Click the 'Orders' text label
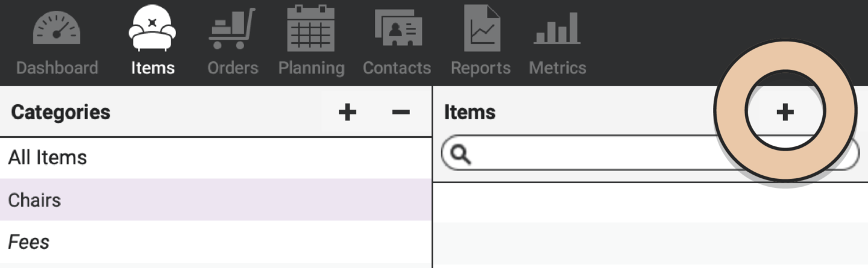868x268 pixels. point(233,68)
